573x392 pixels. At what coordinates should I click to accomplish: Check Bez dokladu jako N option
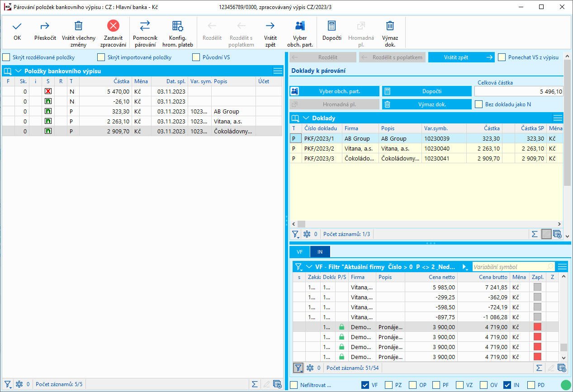point(478,104)
